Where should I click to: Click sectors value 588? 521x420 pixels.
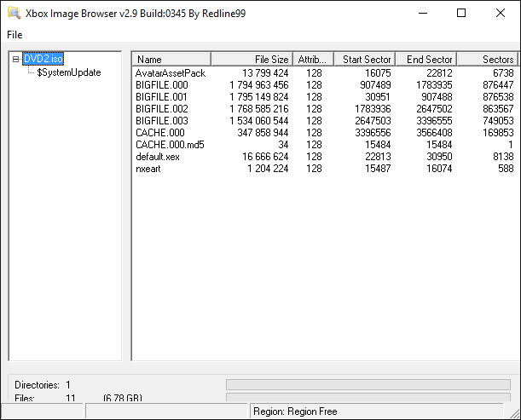pyautogui.click(x=506, y=169)
